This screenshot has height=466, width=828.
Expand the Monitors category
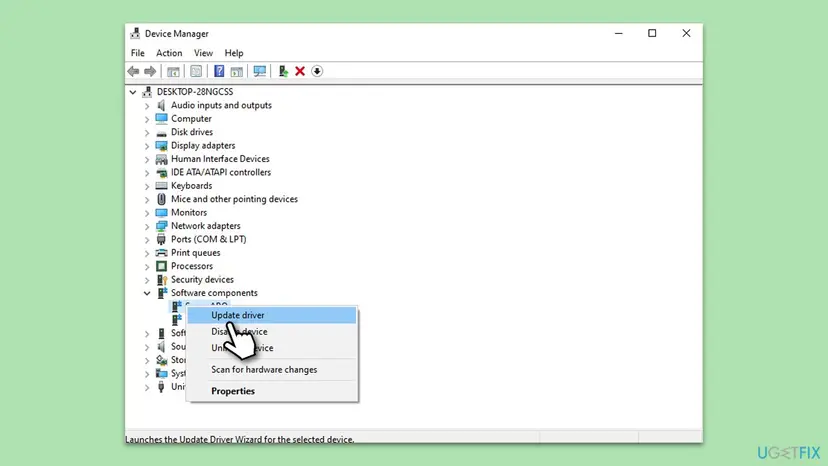(147, 213)
